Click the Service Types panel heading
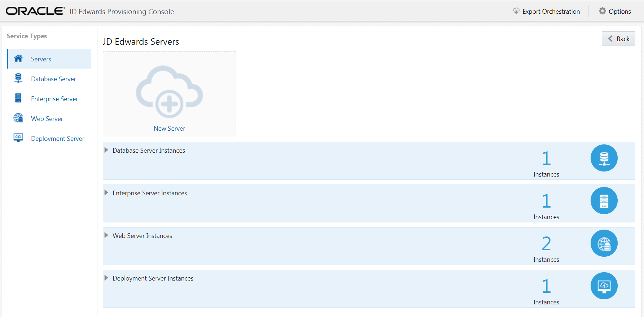This screenshot has height=317, width=644. coord(27,36)
